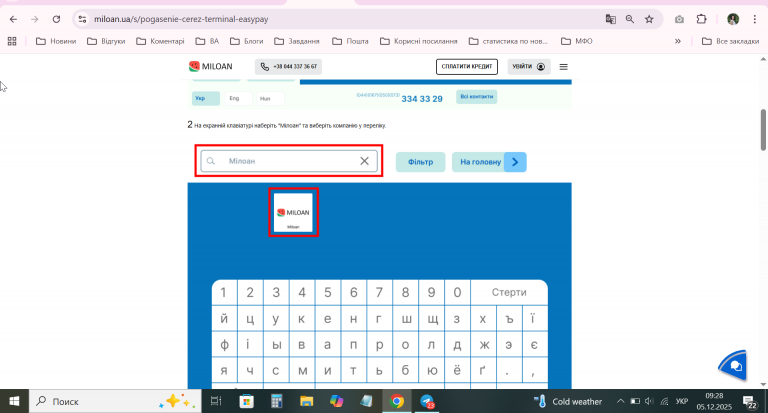Screen dimensions: 768x413
Task: Reload the miloan.ua page
Action: tap(56, 19)
